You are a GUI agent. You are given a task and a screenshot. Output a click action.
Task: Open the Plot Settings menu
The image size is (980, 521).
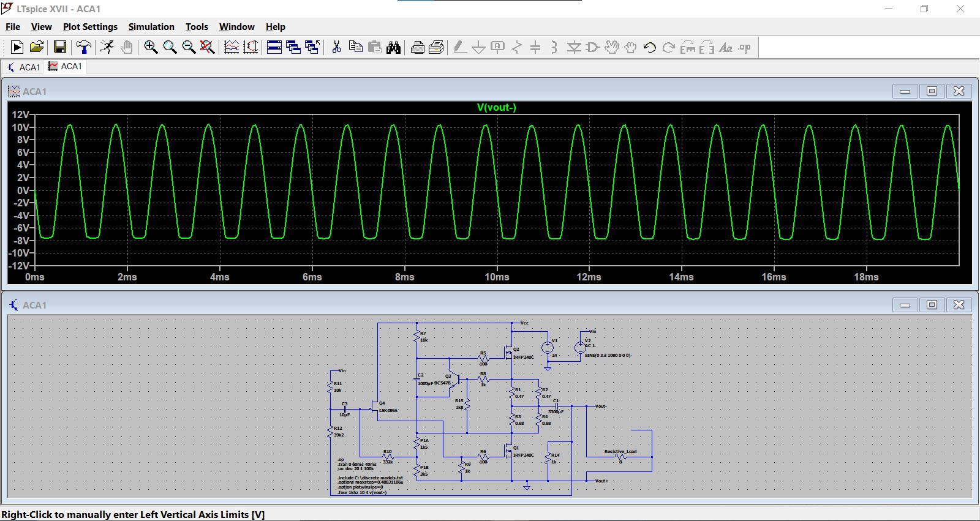pyautogui.click(x=90, y=27)
